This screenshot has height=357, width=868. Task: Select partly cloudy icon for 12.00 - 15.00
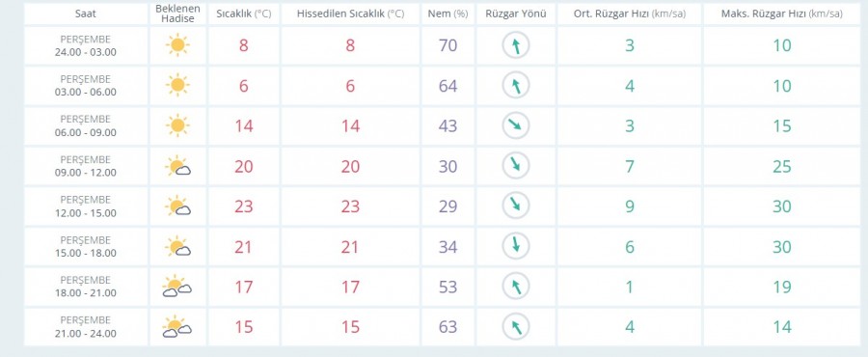pos(177,206)
